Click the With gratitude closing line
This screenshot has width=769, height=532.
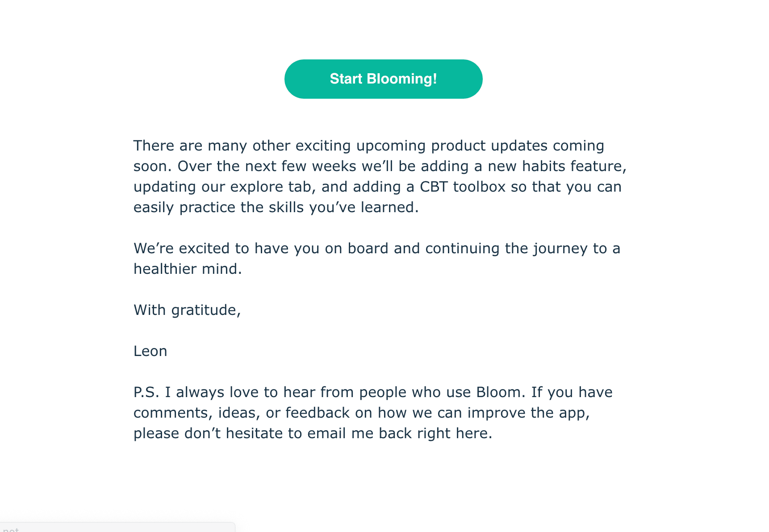click(x=187, y=310)
